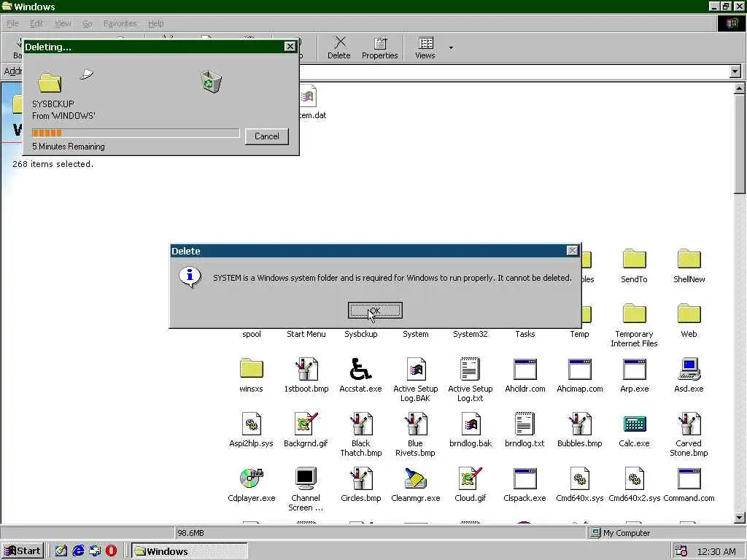The height and width of the screenshot is (560, 747).
Task: Click the deletion progress bar
Action: (136, 133)
